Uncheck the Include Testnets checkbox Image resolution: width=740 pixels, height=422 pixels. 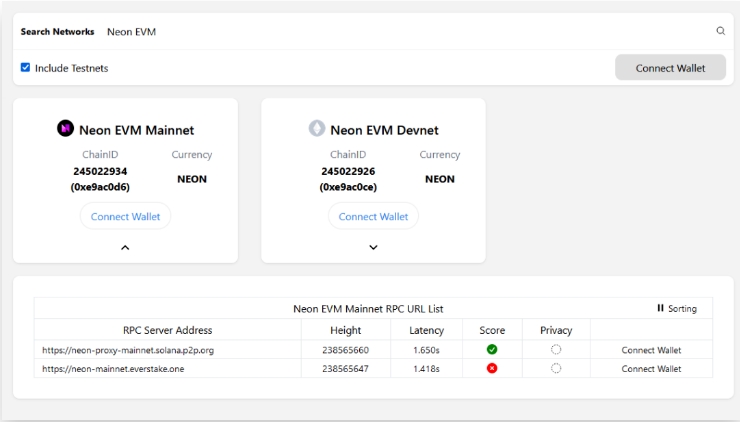(x=25, y=68)
